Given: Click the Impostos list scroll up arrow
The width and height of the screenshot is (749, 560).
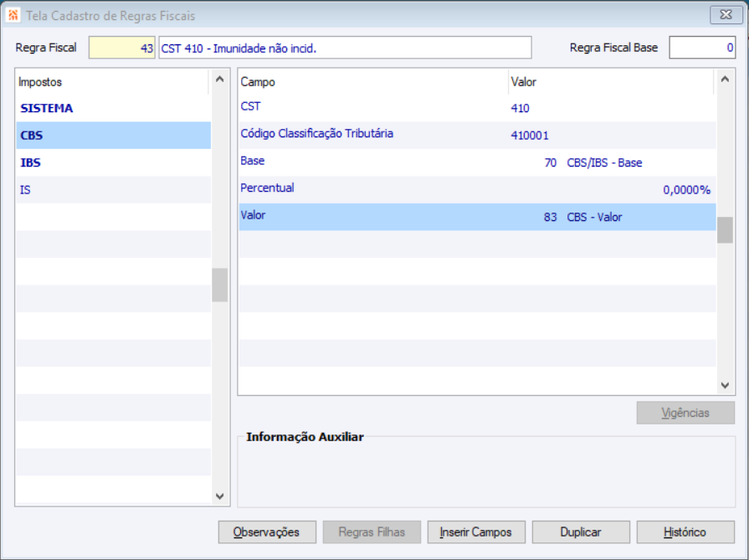Looking at the screenshot, I should pos(220,80).
